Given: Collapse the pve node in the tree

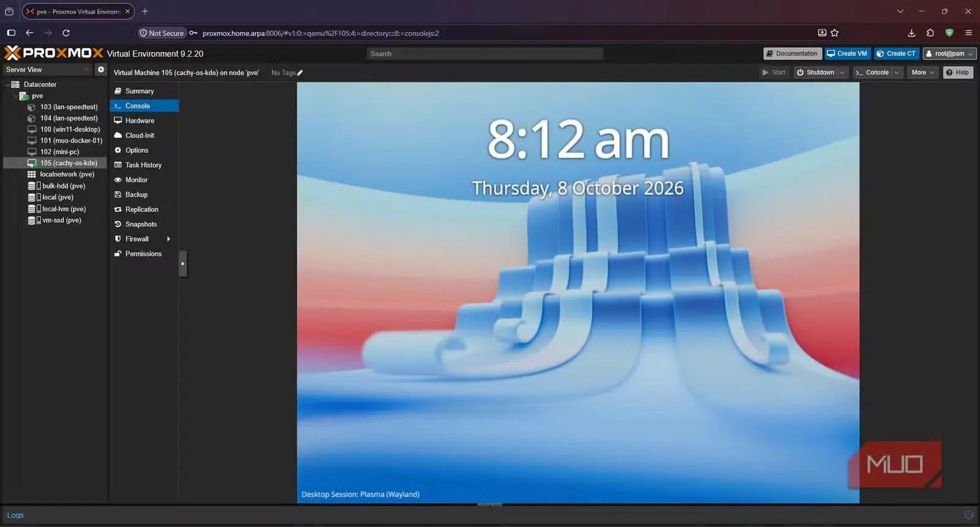Looking at the screenshot, I should coord(16,96).
